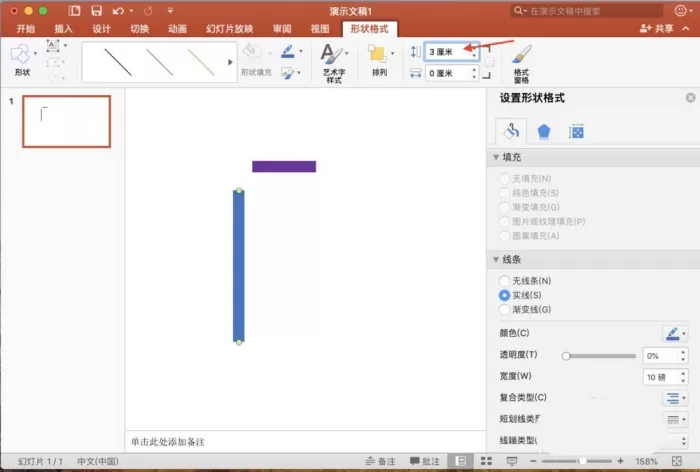Click the height stepper arrows
This screenshot has height=472, width=700.
point(474,52)
